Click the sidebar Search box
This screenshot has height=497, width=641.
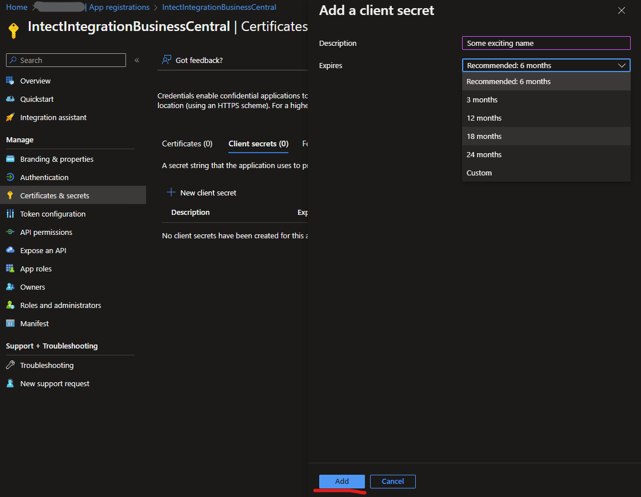click(x=66, y=60)
